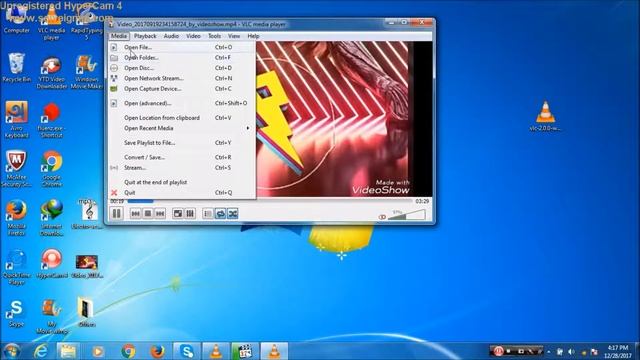640x360 pixels.
Task: Select Avro Keyboard desktop icon
Action: tap(16, 120)
